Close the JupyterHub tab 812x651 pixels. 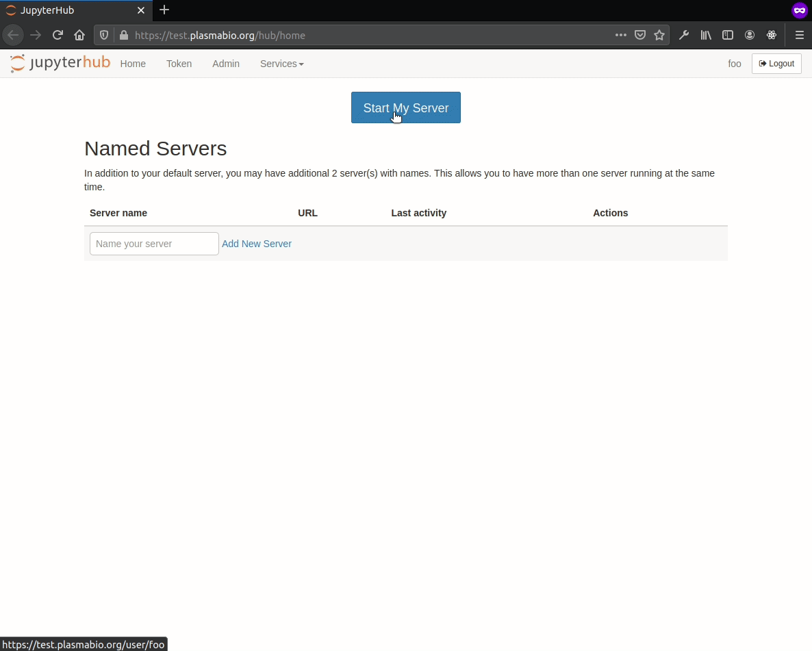tap(141, 10)
